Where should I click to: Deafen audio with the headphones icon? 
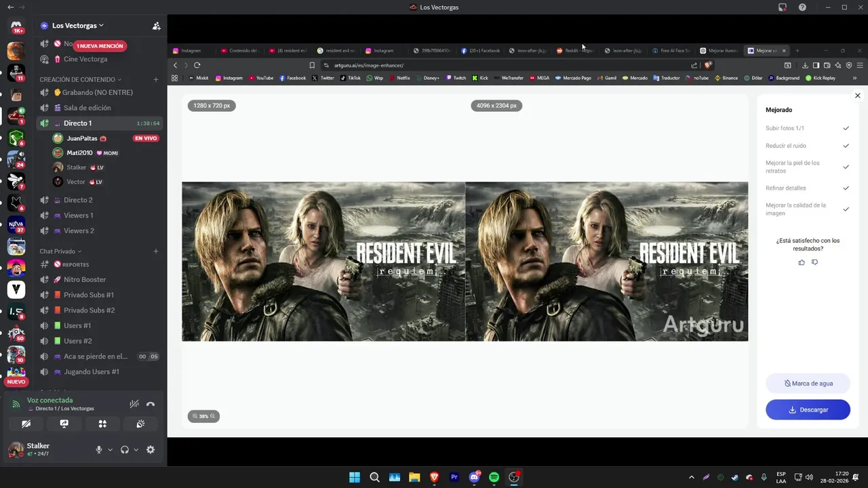click(x=125, y=449)
